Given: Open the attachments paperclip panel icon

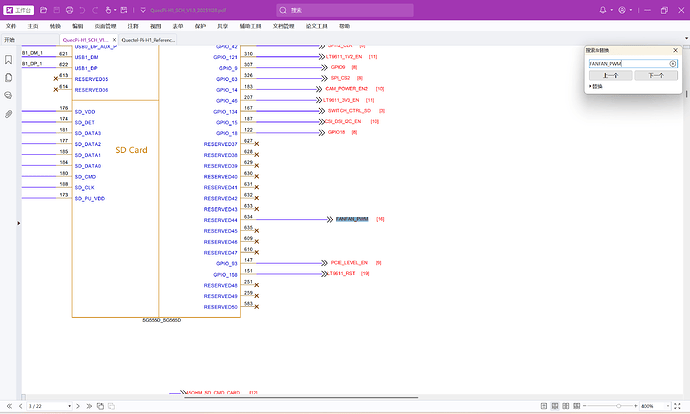Looking at the screenshot, I should pos(8,114).
